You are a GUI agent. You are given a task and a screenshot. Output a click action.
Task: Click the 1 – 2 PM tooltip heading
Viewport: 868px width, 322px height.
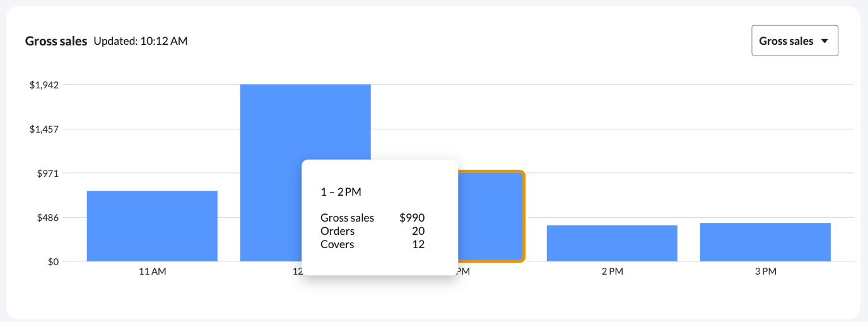[341, 191]
